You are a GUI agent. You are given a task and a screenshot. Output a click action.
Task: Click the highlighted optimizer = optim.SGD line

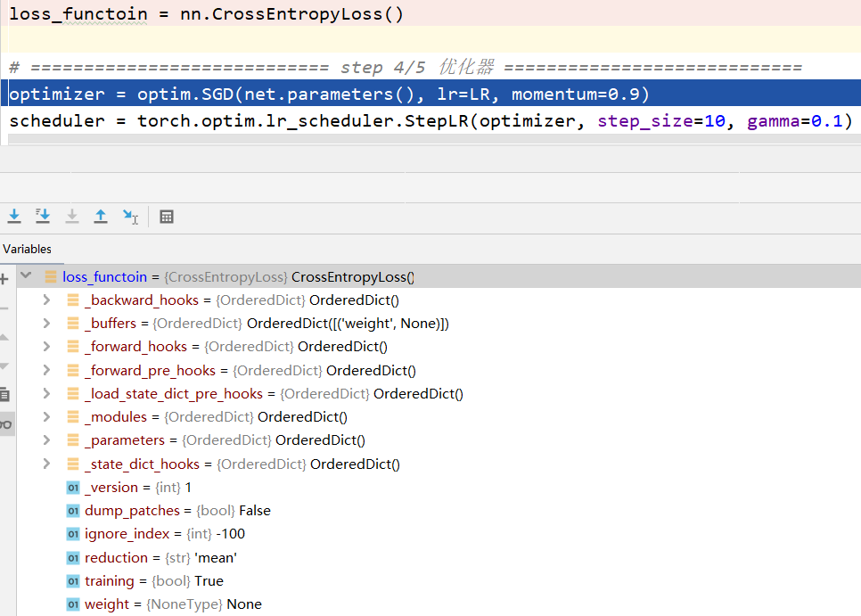coord(430,94)
